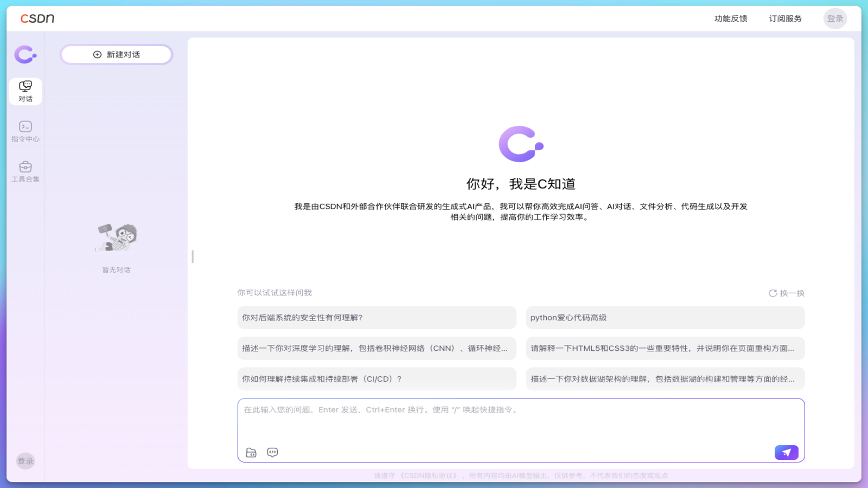Screen dimensions: 868x488
Task: Select the python爱心代码高级 suggestion
Action: 665,318
